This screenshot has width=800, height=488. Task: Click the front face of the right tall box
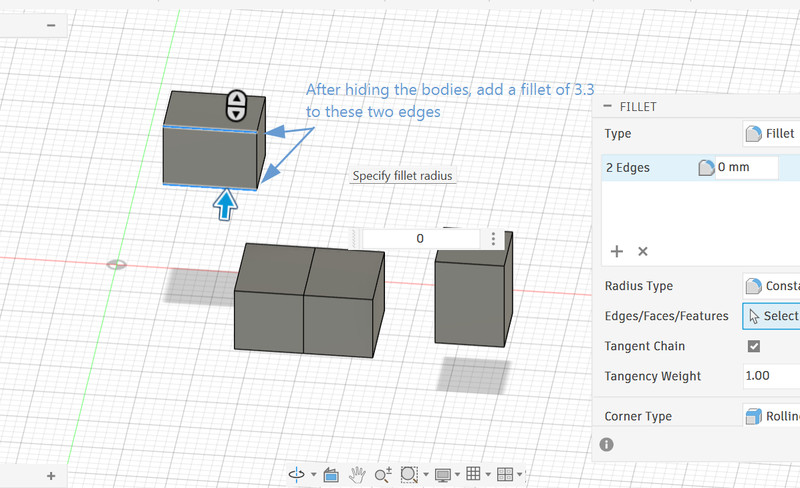[469, 304]
